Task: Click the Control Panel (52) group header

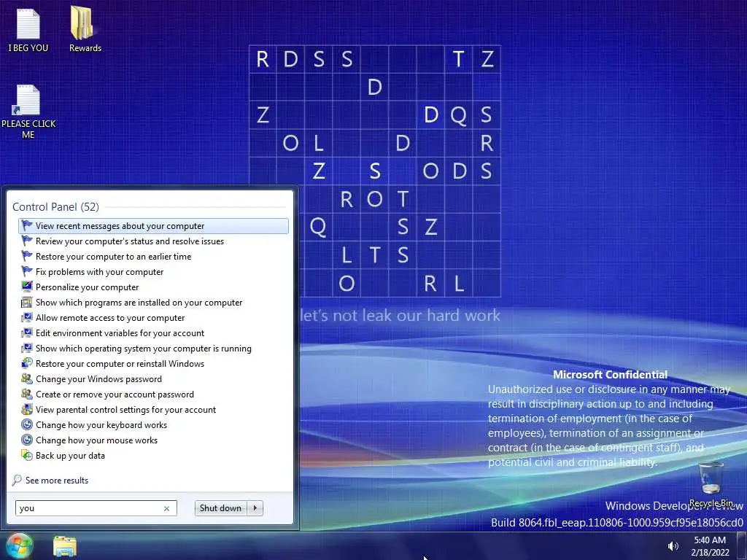Action: tap(55, 206)
